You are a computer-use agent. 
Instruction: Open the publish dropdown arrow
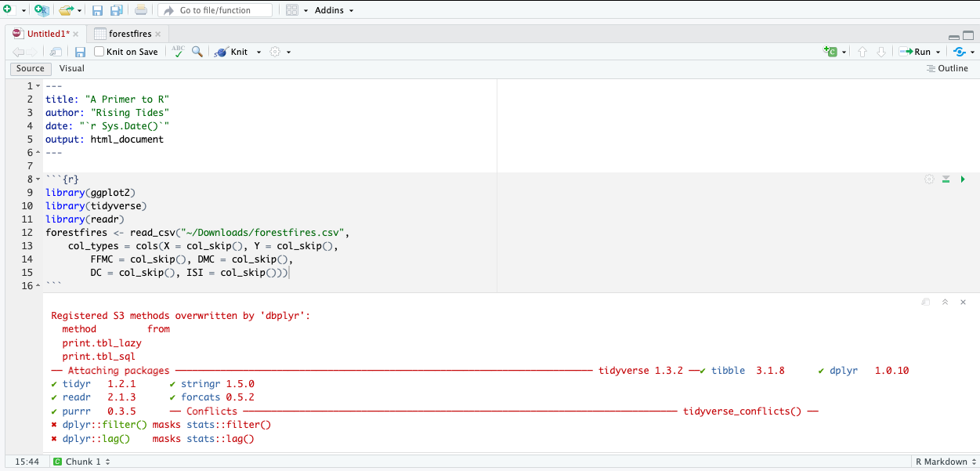tap(972, 53)
